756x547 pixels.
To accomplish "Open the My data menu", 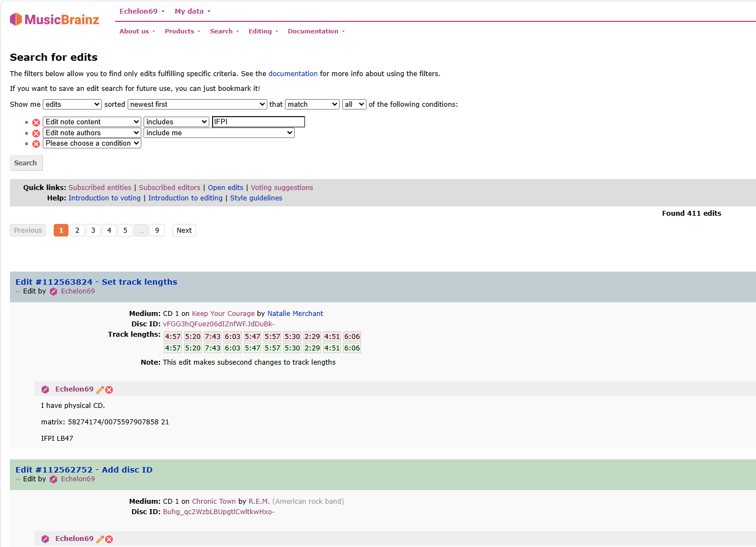I will pyautogui.click(x=192, y=11).
